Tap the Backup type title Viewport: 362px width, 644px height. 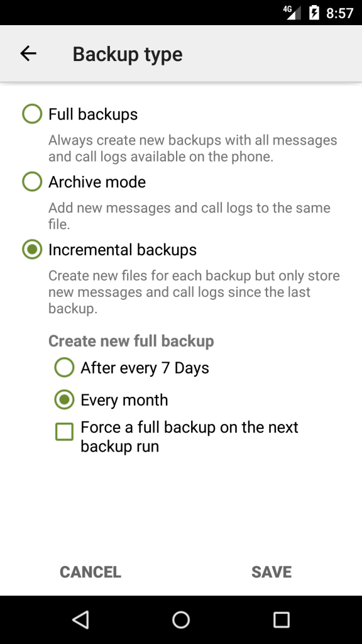click(x=128, y=54)
